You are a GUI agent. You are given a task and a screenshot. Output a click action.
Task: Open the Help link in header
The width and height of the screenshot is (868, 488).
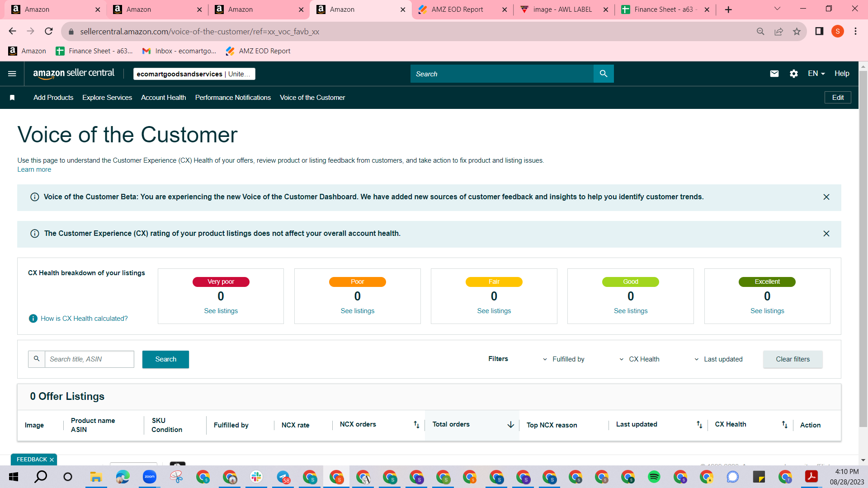(842, 74)
